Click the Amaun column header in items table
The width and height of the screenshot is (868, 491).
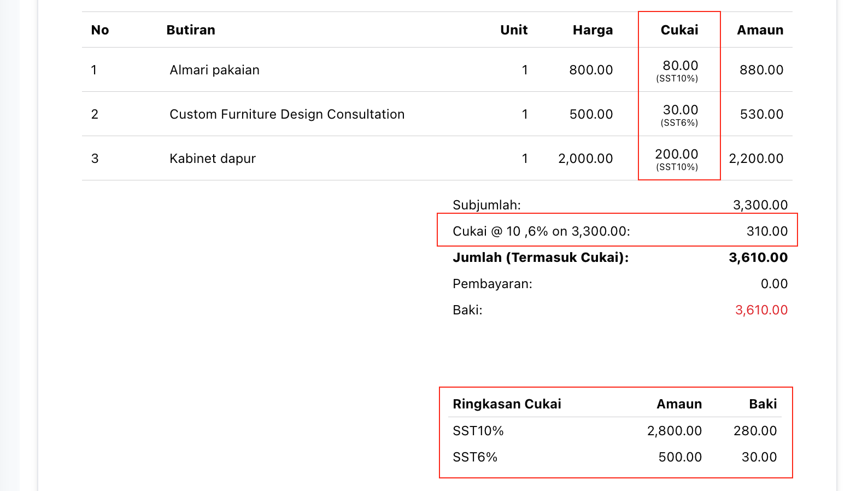click(x=760, y=30)
